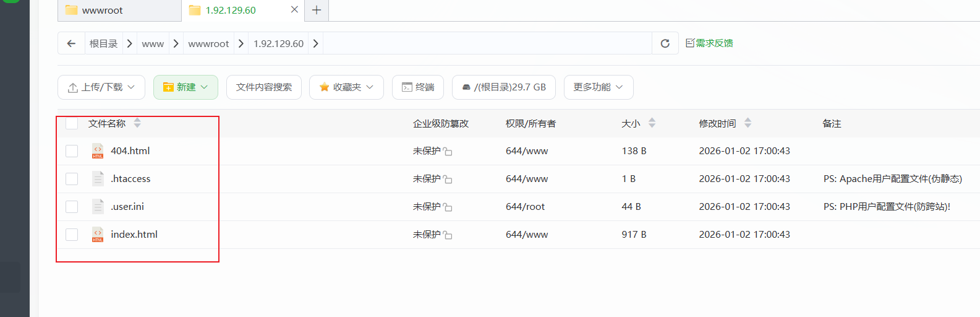Close the 1.92.129.60 tab

(x=294, y=10)
